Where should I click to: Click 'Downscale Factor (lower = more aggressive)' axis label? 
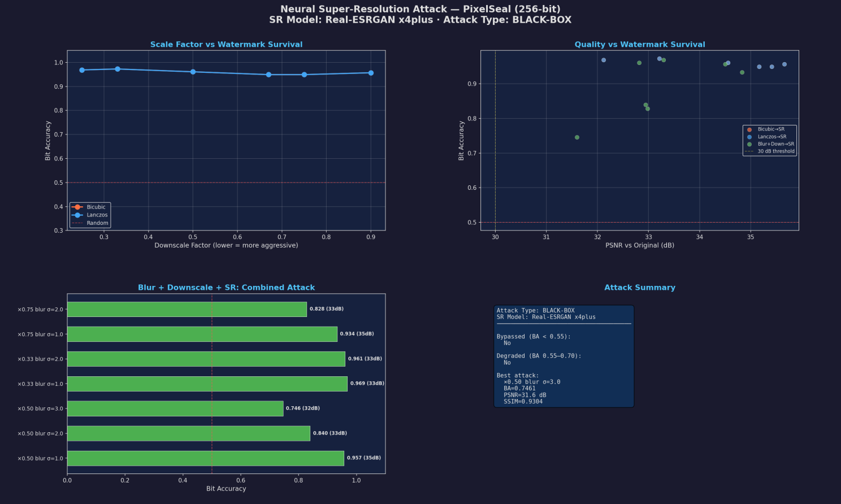tap(226, 246)
